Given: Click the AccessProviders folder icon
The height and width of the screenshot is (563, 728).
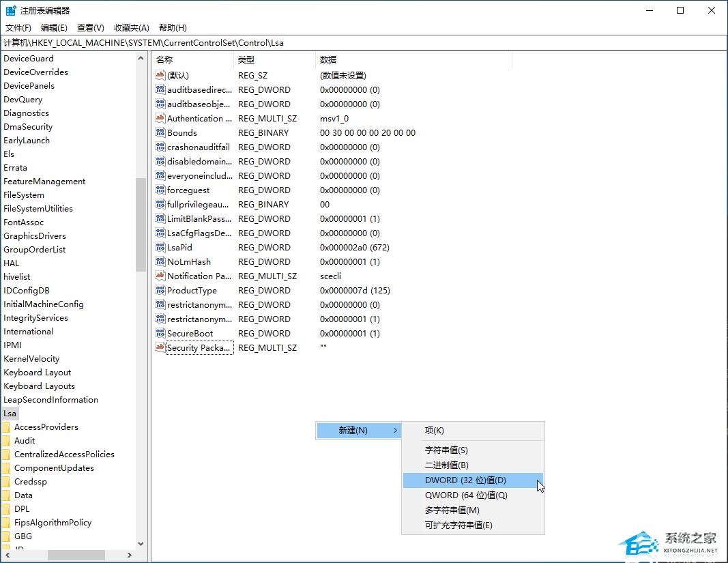Looking at the screenshot, I should pyautogui.click(x=6, y=427).
